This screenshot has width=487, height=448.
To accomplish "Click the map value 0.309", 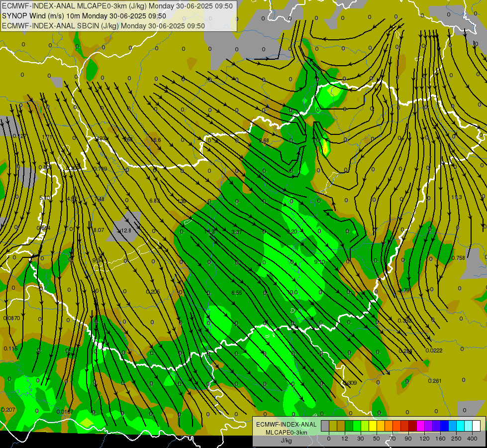I will (350, 383).
